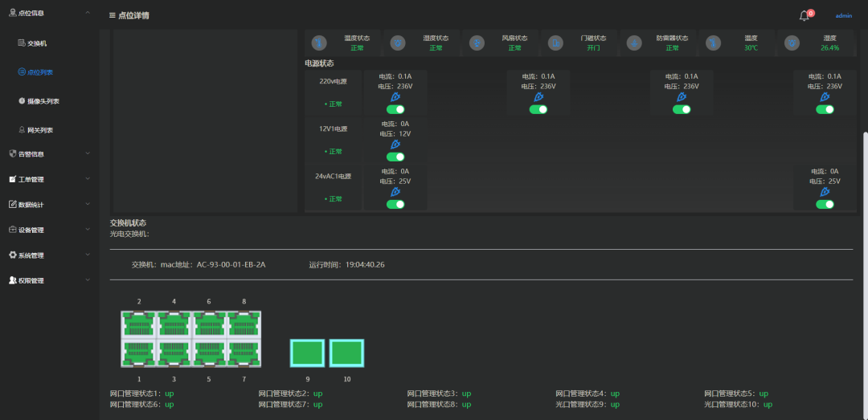868x420 pixels.
Task: Click the 门磁状态 door sensor icon
Action: click(x=556, y=43)
